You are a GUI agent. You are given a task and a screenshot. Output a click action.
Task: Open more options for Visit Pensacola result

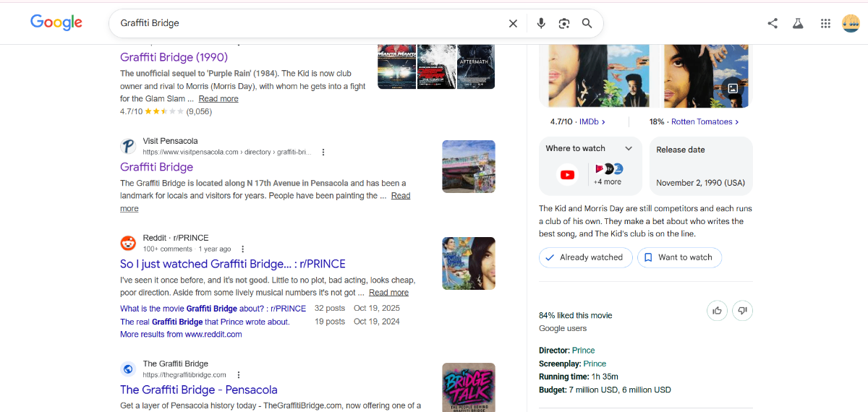323,153
